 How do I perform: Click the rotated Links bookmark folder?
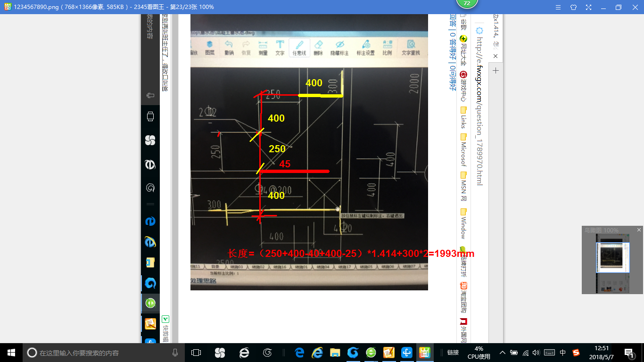463,117
